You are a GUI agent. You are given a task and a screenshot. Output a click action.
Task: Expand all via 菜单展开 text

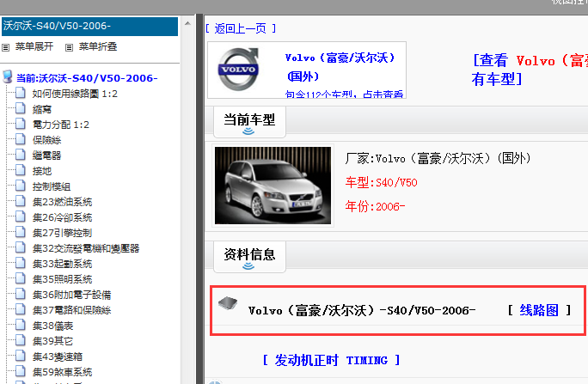[34, 47]
